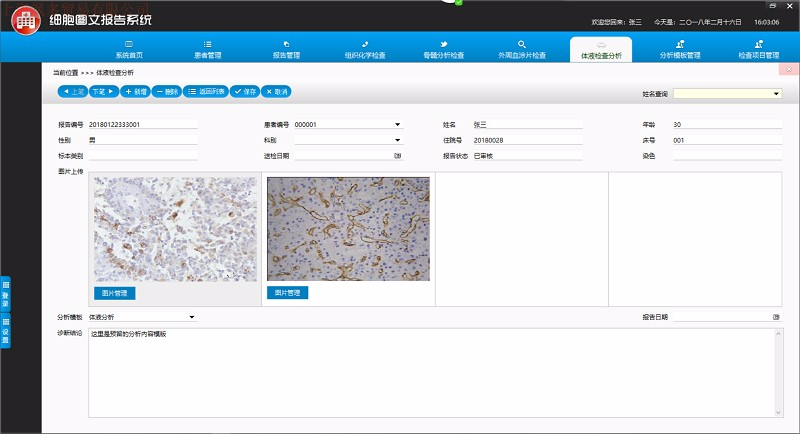Click the 姓名 field containing 张三

527,124
